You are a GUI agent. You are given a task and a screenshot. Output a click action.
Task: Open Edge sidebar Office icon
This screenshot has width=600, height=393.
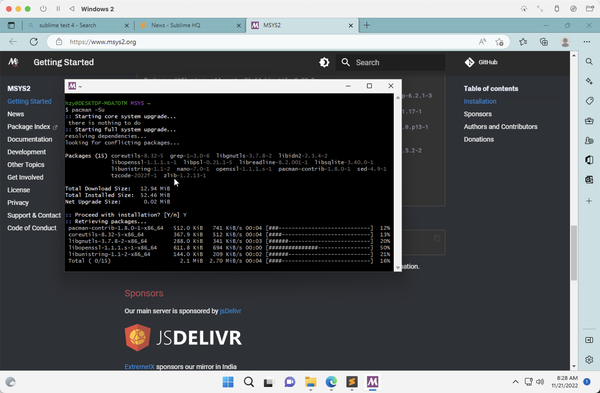pos(589,160)
